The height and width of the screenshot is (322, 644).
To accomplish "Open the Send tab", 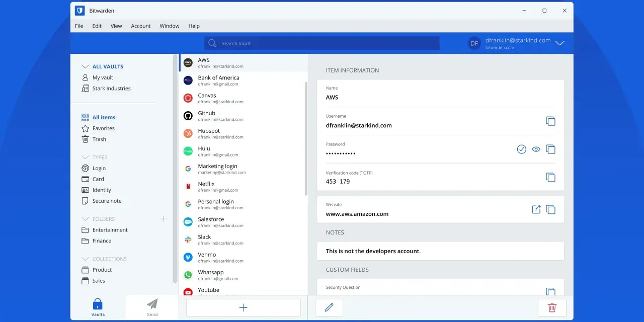I will (x=152, y=307).
